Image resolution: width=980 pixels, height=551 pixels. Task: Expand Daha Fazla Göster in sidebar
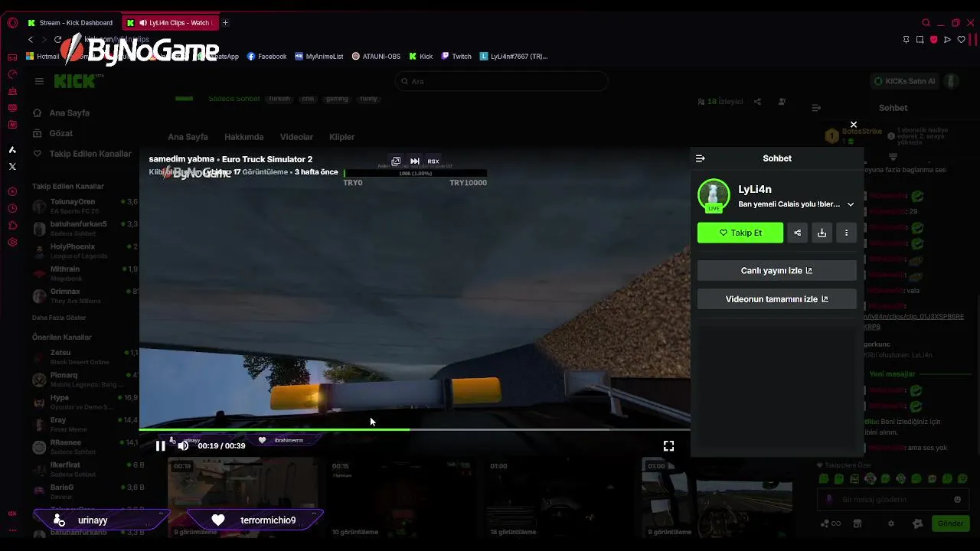click(x=59, y=318)
